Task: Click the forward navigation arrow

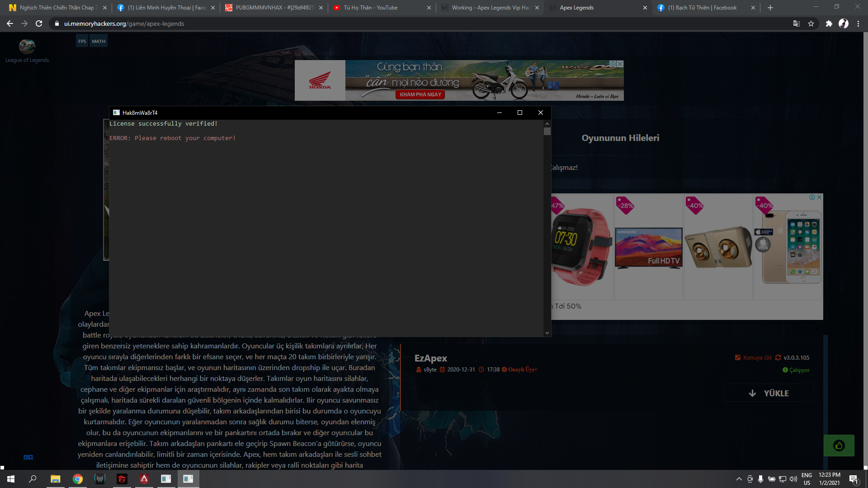Action: coord(24,23)
